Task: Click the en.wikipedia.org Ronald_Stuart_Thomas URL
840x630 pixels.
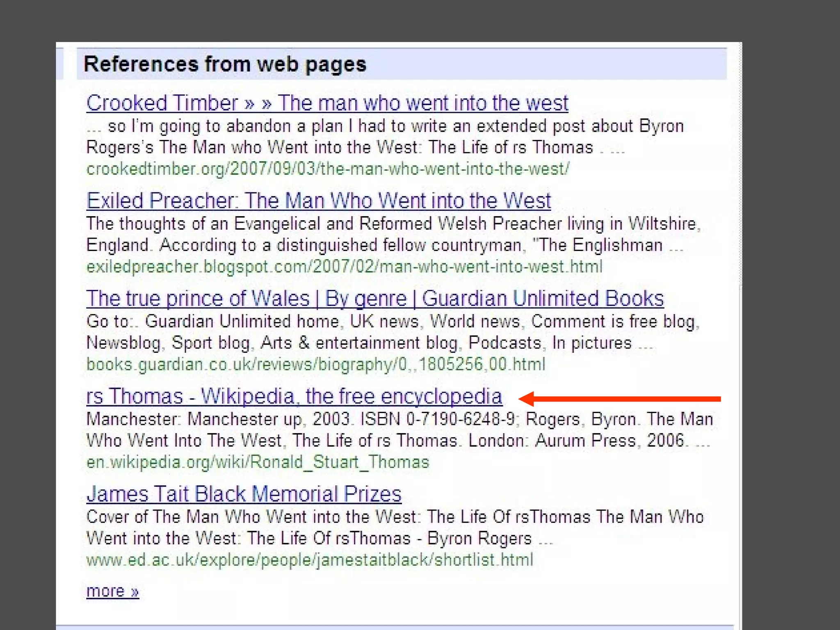Action: [258, 462]
